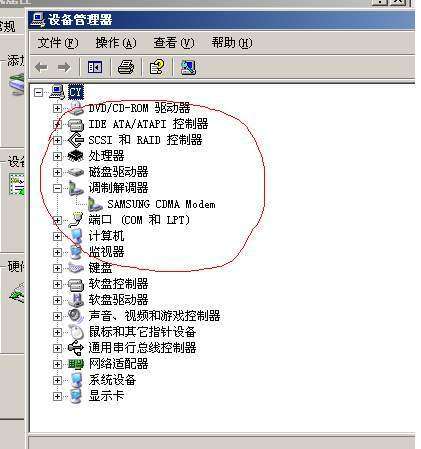421x449 pixels.
Task: Click the printer toolbar icon
Action: (126, 67)
